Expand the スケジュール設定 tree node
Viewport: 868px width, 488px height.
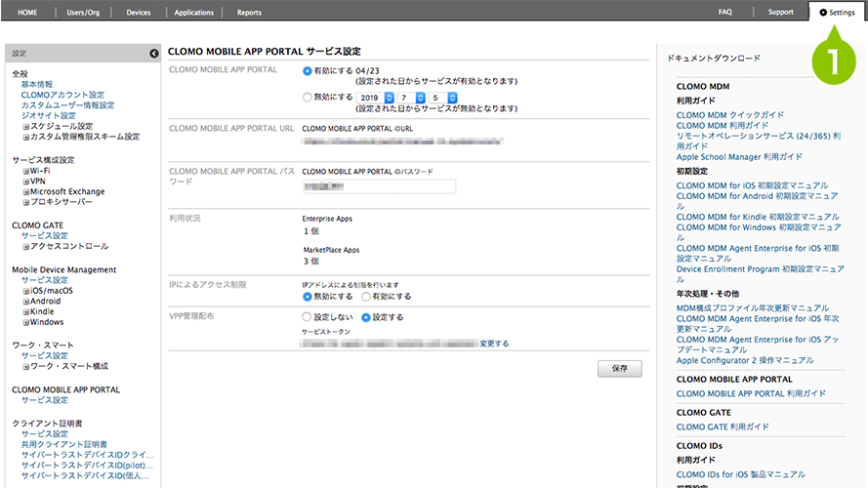(x=25, y=127)
